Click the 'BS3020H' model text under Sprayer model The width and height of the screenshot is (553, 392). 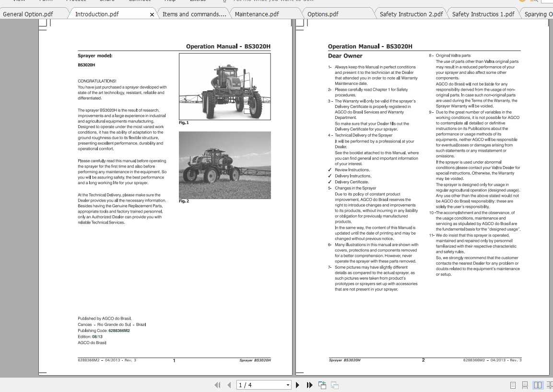pyautogui.click(x=86, y=65)
